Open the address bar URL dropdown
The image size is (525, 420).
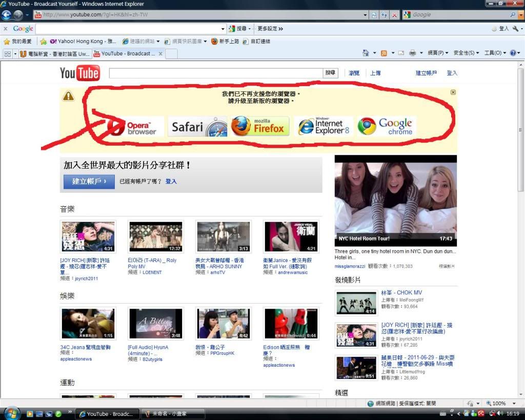pyautogui.click(x=365, y=15)
